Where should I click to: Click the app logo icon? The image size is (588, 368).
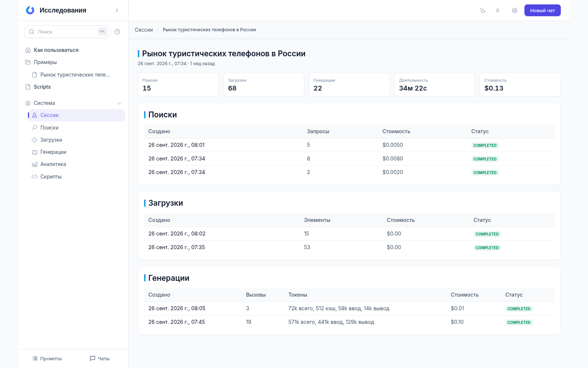click(30, 10)
